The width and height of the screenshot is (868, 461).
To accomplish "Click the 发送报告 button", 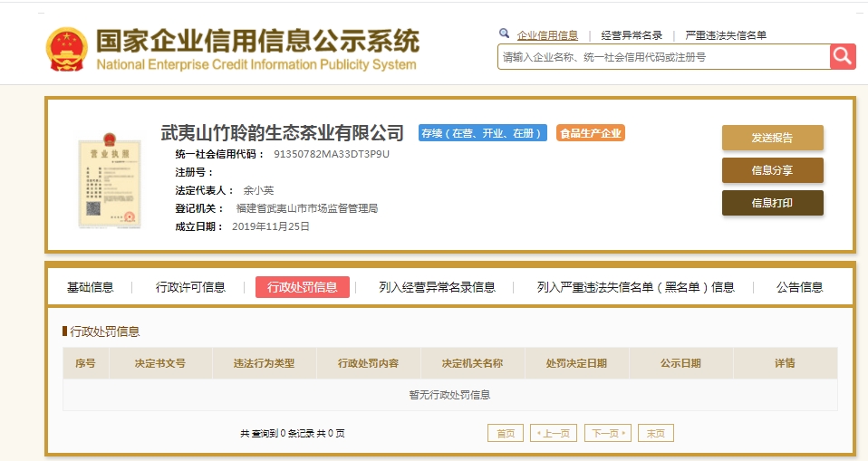I will pyautogui.click(x=772, y=138).
